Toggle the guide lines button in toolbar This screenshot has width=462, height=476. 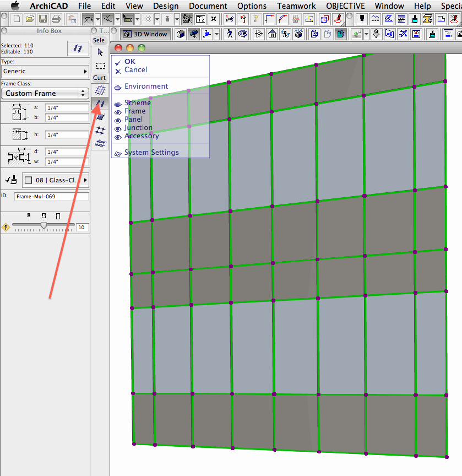pos(88,19)
